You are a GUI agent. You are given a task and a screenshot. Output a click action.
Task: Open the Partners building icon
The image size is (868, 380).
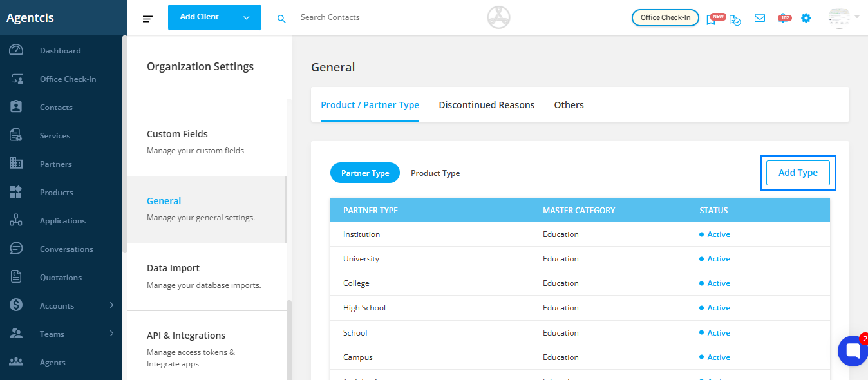pos(16,164)
